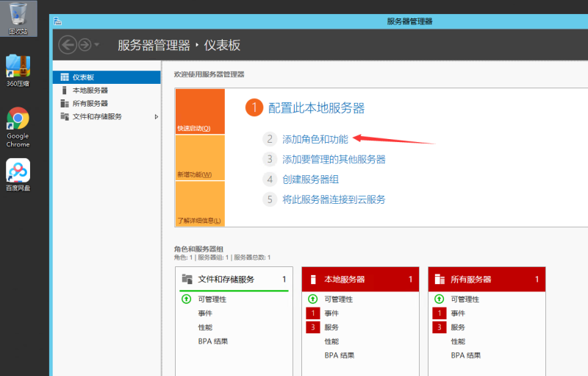Viewport: 588px width, 376px height.
Task: Select 文件和存储服务 in the sidebar
Action: pos(107,117)
